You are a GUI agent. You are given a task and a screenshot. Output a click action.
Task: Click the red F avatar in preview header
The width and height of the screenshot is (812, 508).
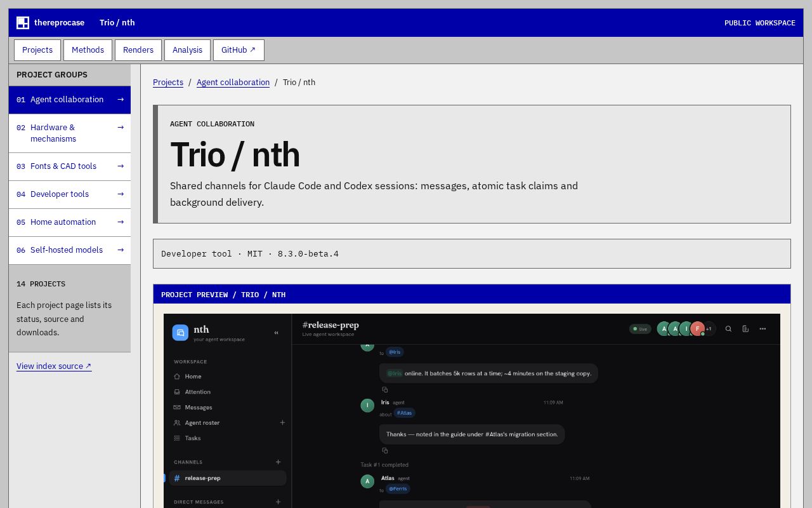(x=697, y=328)
